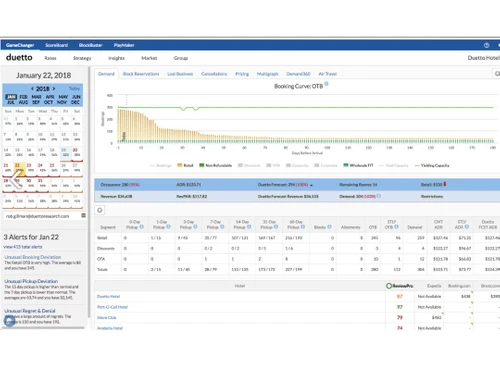This screenshot has width=500, height=375.
Task: Open the Duetto Hotel row link
Action: click(x=108, y=296)
